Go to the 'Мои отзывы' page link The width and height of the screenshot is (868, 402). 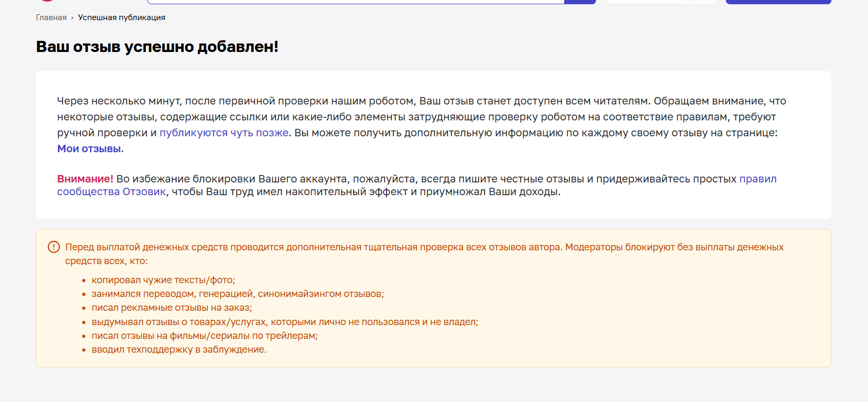pyautogui.click(x=89, y=148)
